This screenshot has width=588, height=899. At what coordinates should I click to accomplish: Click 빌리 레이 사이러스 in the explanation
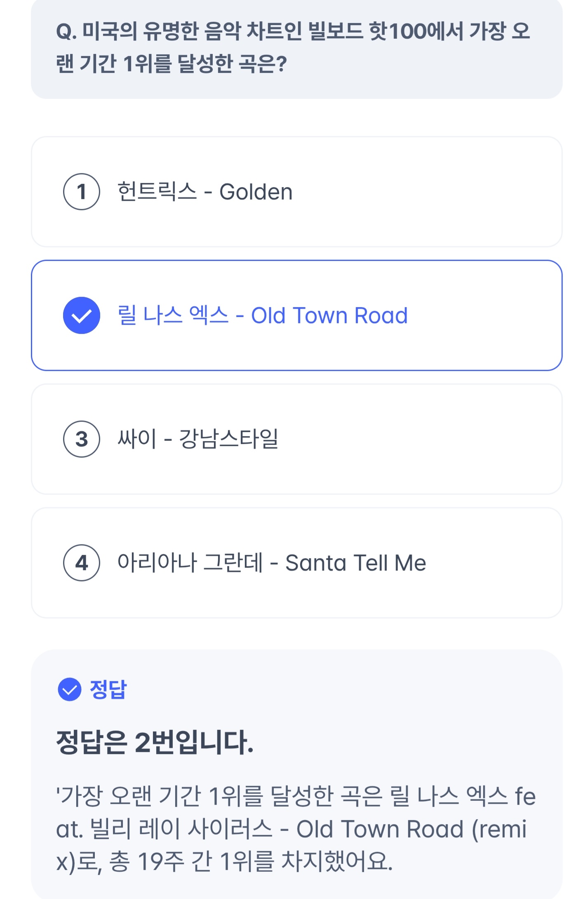click(181, 828)
